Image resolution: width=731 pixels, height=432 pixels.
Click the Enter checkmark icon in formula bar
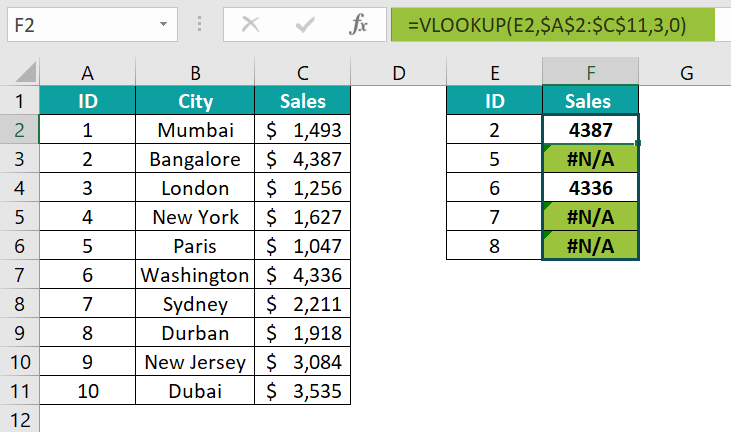pyautogui.click(x=304, y=24)
